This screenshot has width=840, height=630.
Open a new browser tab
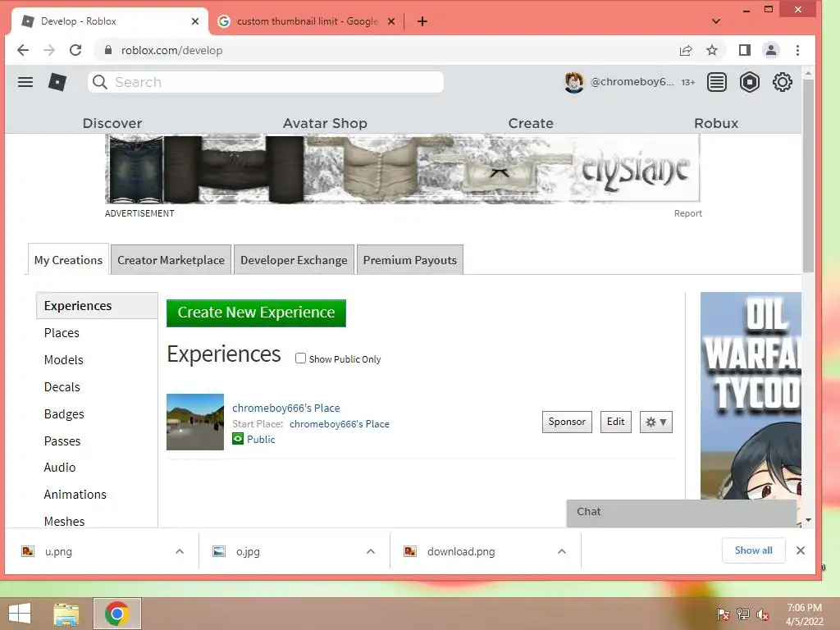(422, 21)
